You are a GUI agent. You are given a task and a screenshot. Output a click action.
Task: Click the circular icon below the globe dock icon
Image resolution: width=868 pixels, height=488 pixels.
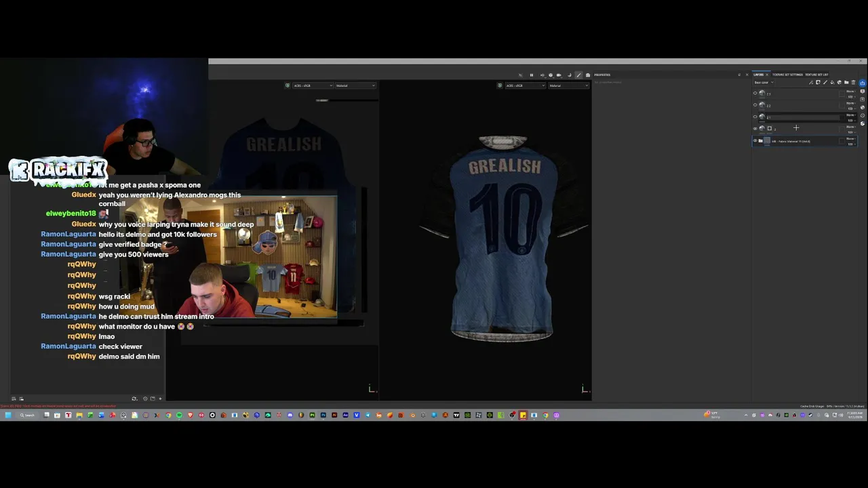click(x=863, y=115)
